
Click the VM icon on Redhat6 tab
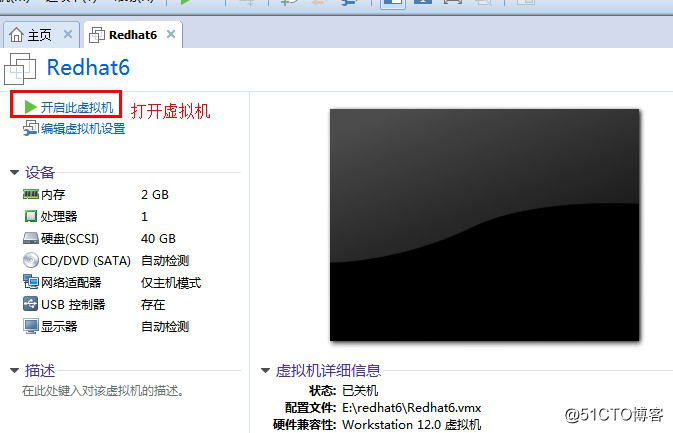97,35
